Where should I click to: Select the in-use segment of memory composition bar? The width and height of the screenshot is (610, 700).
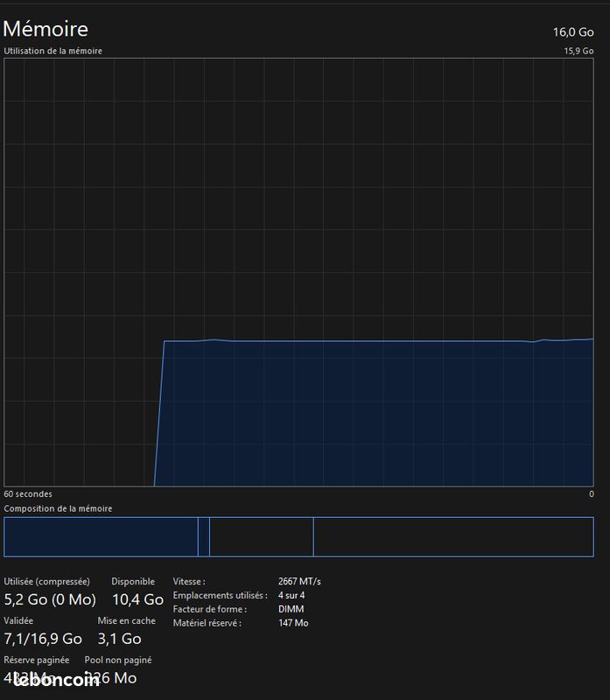click(101, 536)
